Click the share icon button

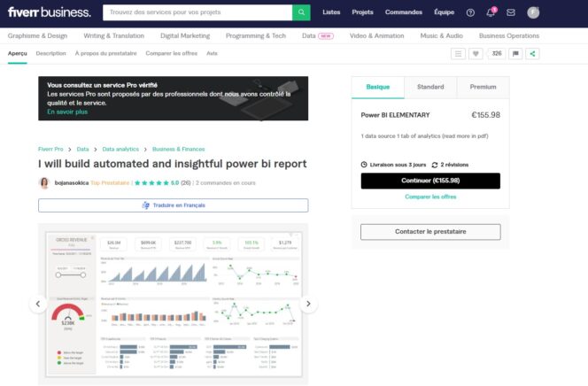tap(532, 53)
